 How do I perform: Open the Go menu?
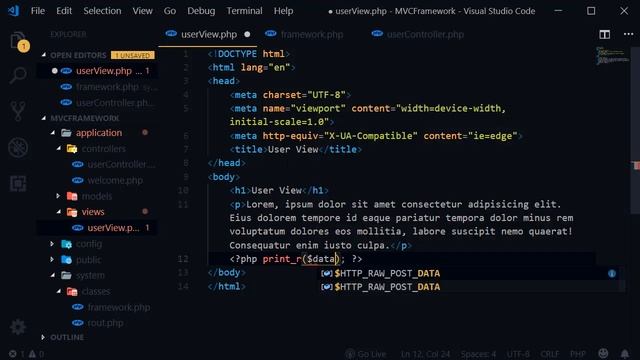[170, 11]
